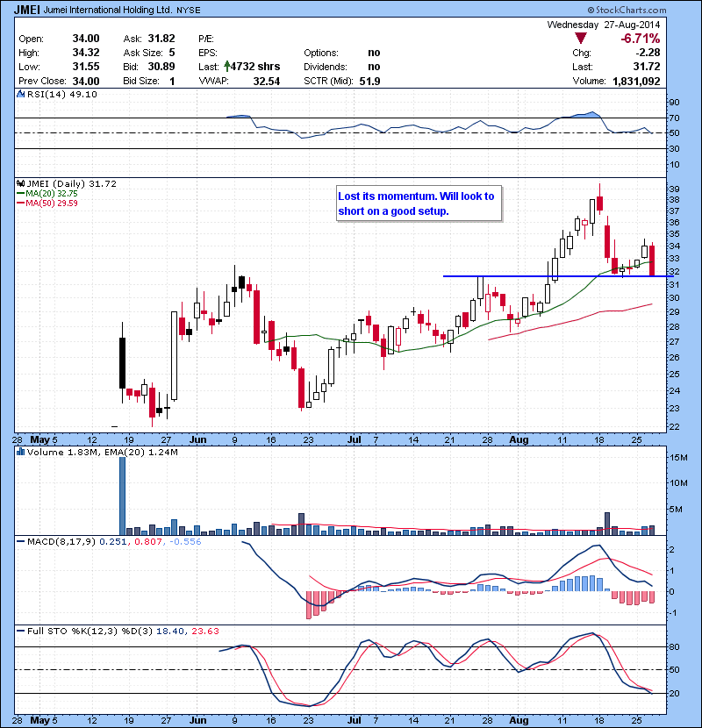
Task: Click the StockCharts.com copyright label
Action: click(x=627, y=10)
